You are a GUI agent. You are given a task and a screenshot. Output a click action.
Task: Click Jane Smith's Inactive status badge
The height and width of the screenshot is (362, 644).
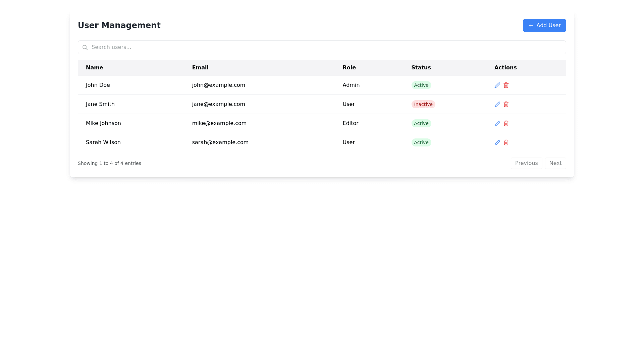tap(423, 104)
